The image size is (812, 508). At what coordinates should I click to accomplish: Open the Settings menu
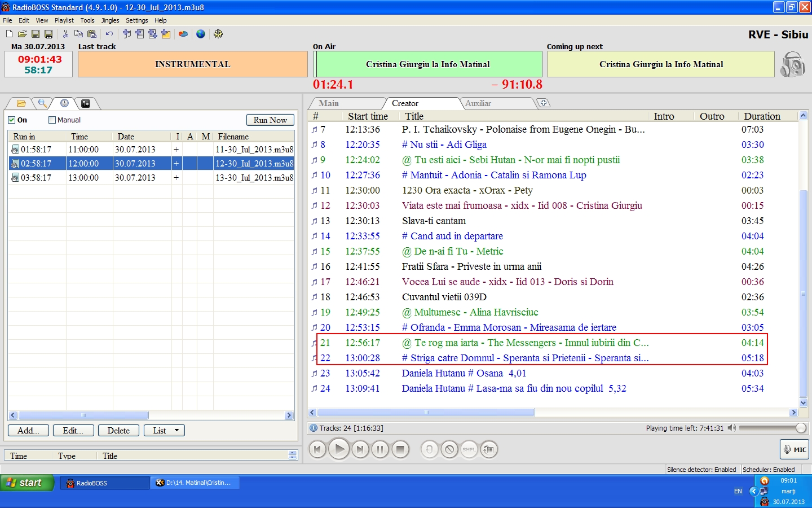click(136, 20)
